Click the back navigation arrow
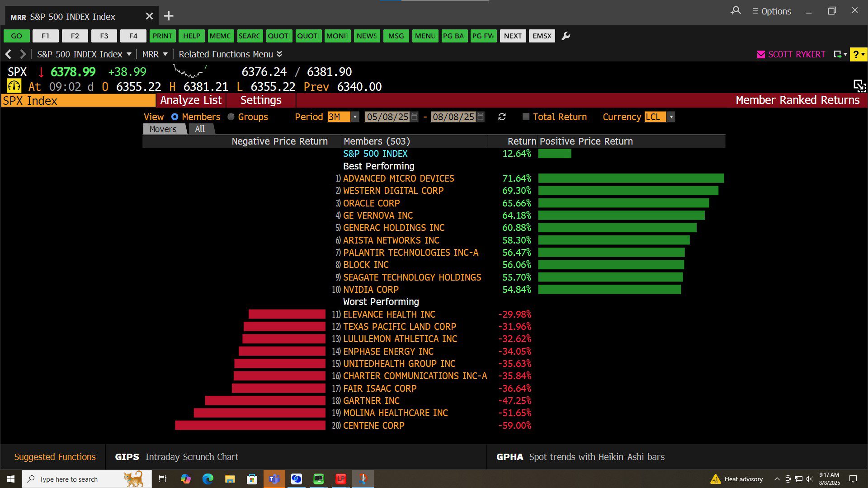The width and height of the screenshot is (868, 488). pyautogui.click(x=8, y=54)
